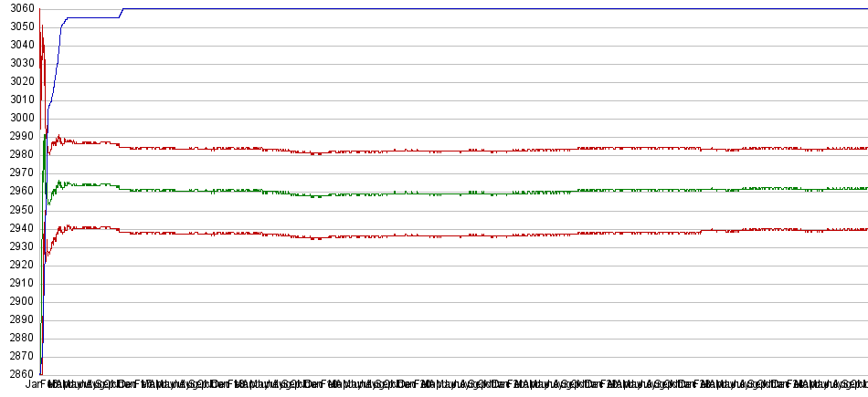
Task: Select the 3000 y-axis label
Action: tap(18, 118)
